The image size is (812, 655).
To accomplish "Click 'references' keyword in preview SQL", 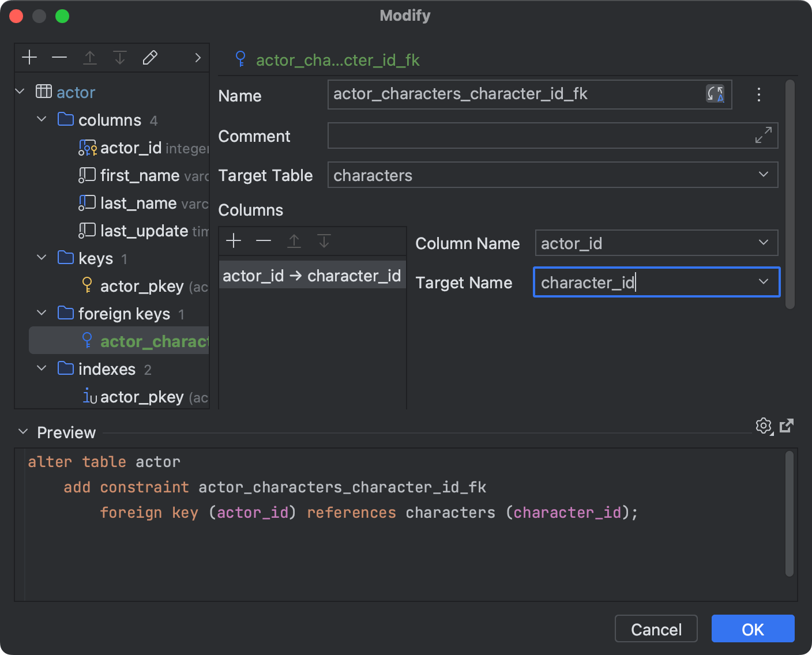I will 351,513.
